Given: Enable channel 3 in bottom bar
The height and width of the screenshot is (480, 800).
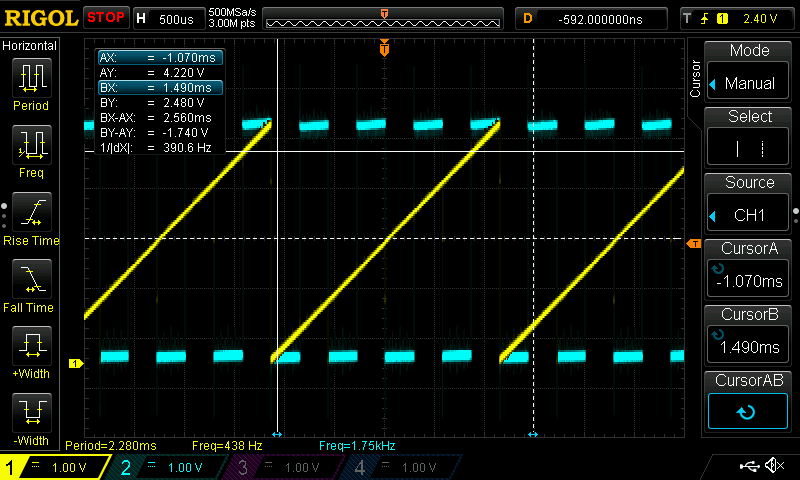Looking at the screenshot, I should 285,467.
